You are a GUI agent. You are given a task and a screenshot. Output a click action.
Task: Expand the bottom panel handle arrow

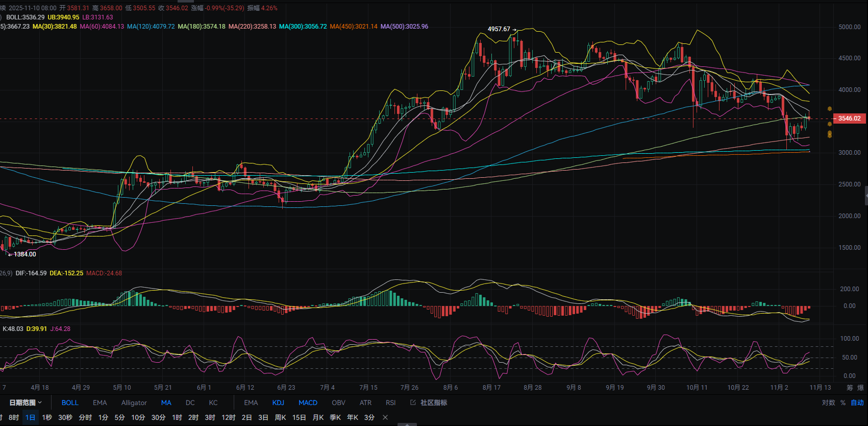[407, 424]
